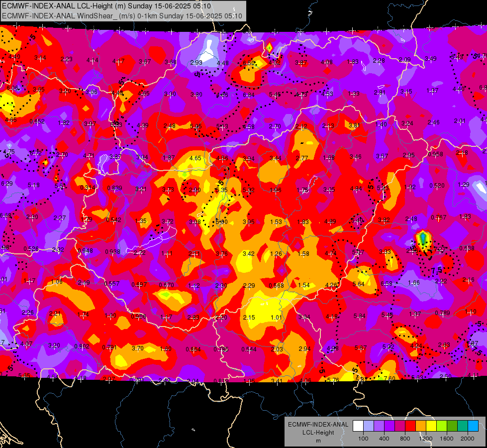Click the wind shear value 6.84
Screen dimensions: 487x448
pos(249,95)
